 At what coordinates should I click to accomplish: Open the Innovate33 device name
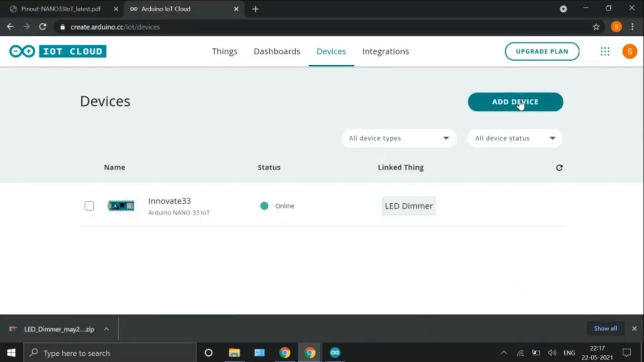(169, 201)
